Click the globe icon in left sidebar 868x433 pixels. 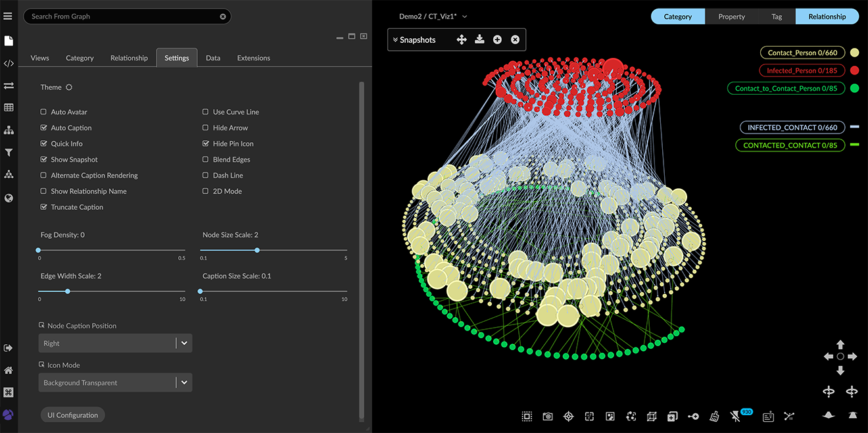9,197
